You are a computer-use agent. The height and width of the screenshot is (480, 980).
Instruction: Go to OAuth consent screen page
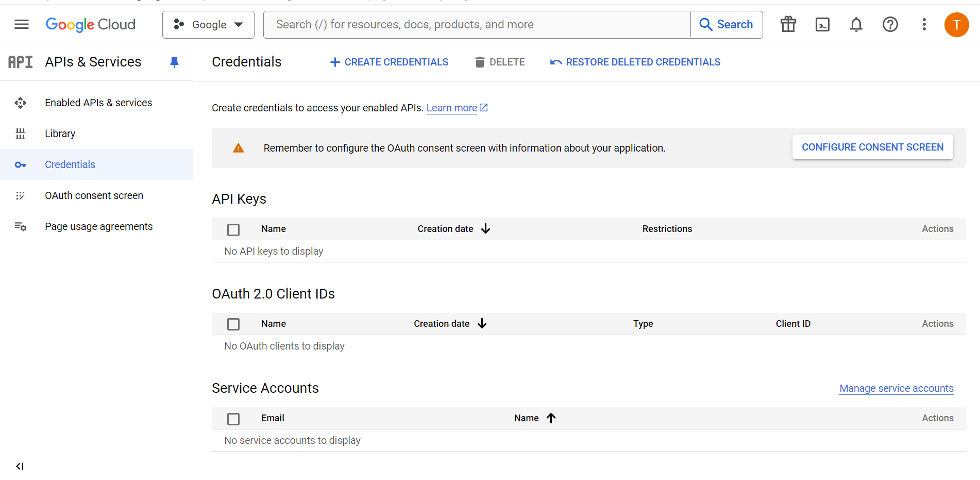click(94, 195)
